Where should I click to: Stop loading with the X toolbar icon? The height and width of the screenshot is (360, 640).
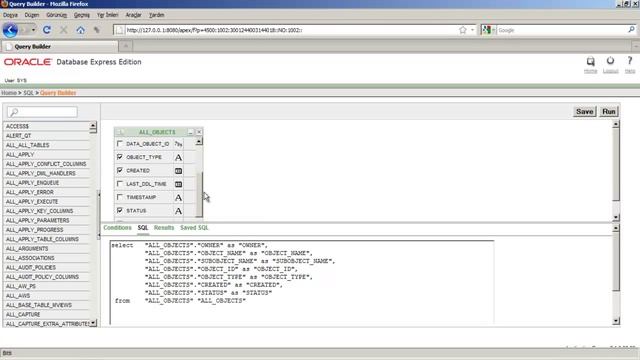point(64,30)
